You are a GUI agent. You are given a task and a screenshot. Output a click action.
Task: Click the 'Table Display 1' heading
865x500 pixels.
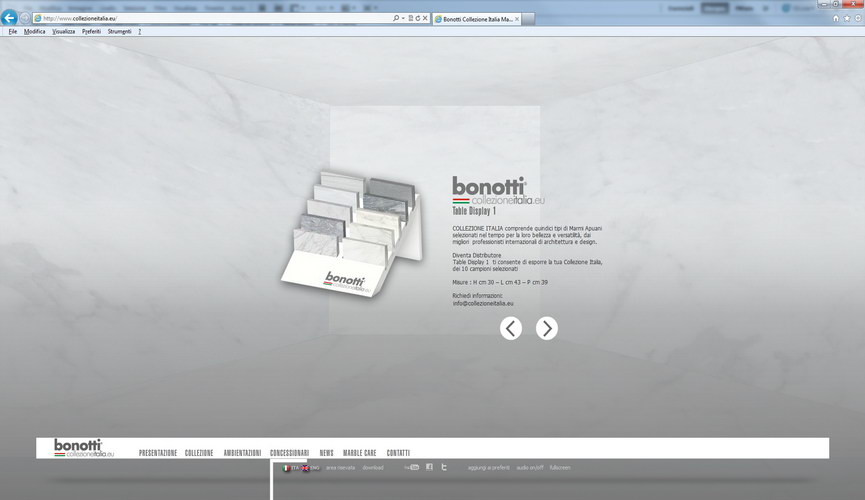(x=474, y=211)
